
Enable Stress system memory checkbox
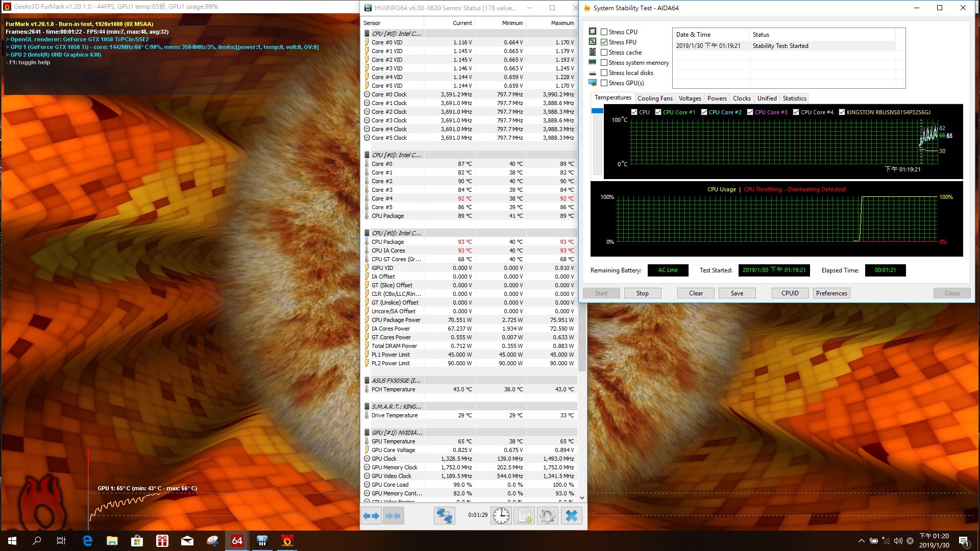pos(604,62)
